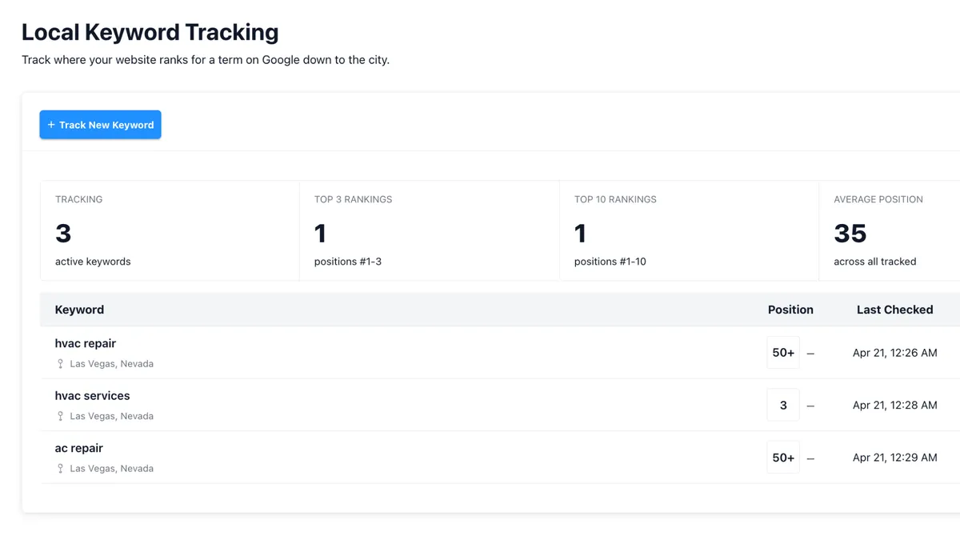Select the position badge showing 3 for hvac services
This screenshot has height=560, width=960.
[x=783, y=405]
